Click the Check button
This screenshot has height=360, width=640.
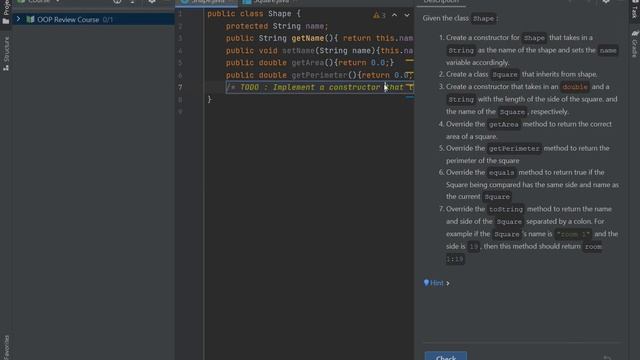coord(446,356)
